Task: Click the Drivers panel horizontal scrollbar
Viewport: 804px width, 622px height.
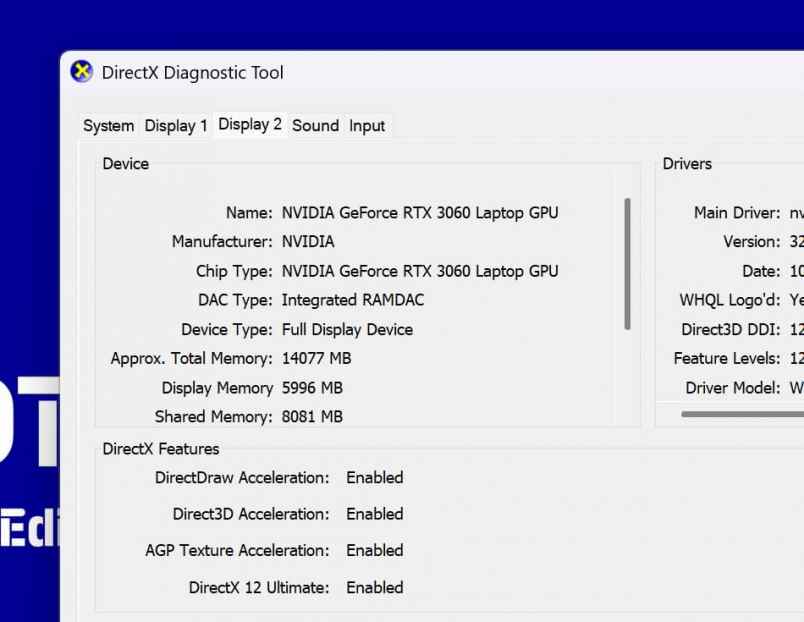Action: point(742,413)
